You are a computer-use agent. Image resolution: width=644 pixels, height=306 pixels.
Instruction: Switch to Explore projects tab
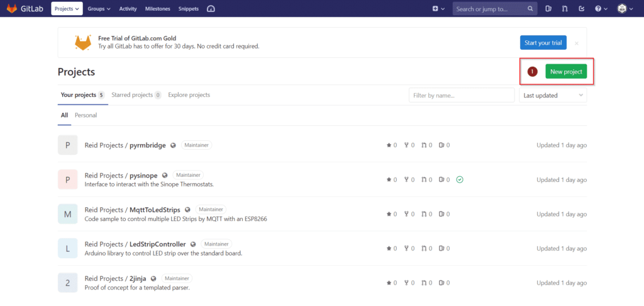click(x=189, y=95)
